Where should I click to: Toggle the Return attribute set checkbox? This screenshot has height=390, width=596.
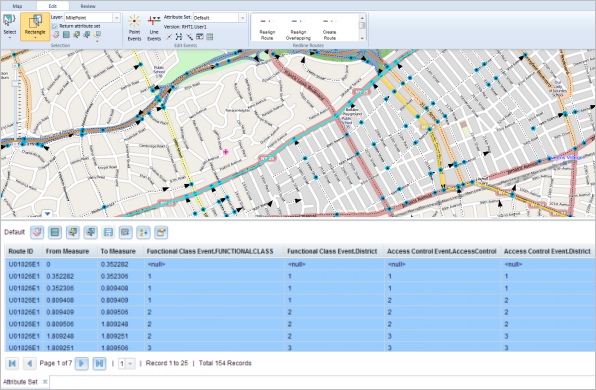coord(54,26)
